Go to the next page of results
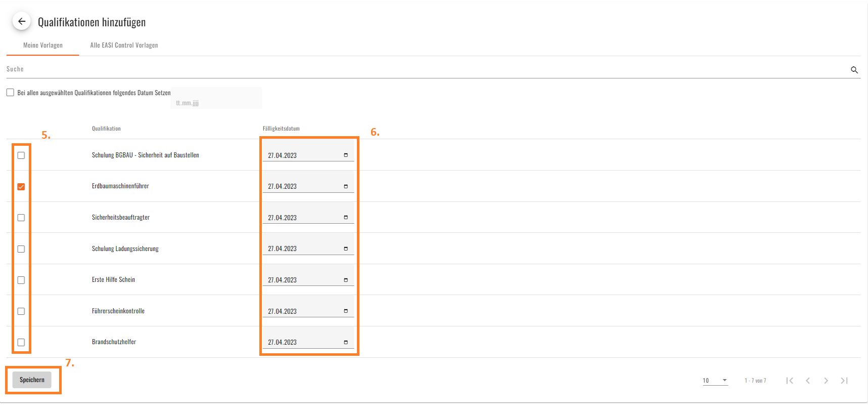 coord(826,381)
